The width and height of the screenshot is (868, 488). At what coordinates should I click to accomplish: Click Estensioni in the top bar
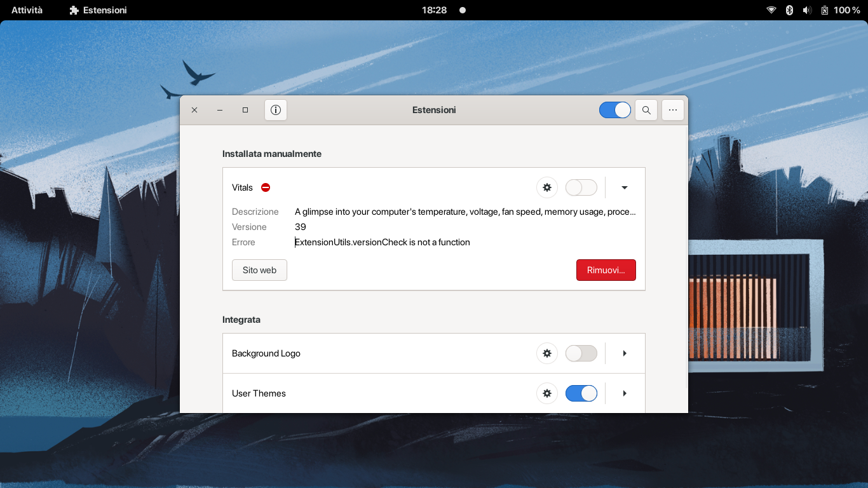[98, 10]
